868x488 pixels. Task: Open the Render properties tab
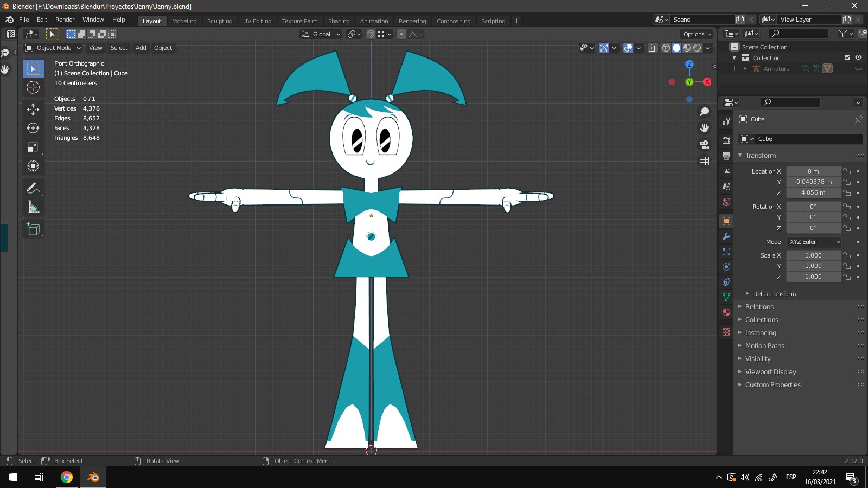click(x=726, y=140)
